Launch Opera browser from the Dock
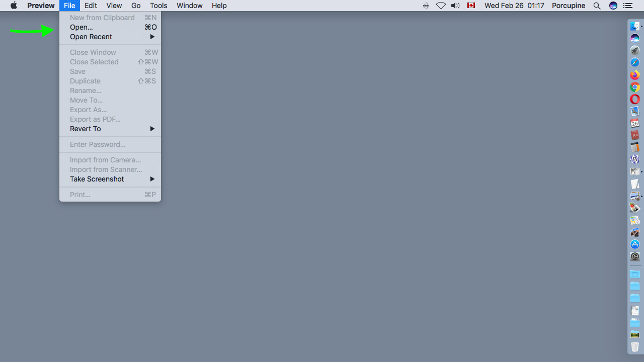The image size is (644, 362). [x=635, y=99]
